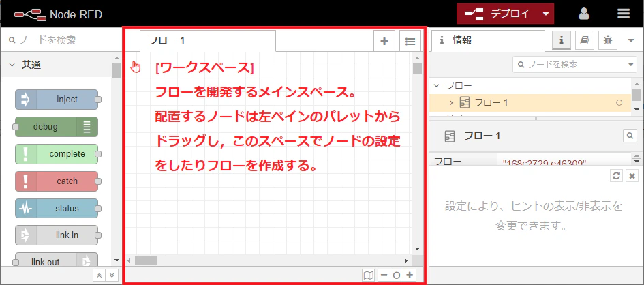This screenshot has height=285, width=644.
Task: Click the フロー 1 status circle
Action: [619, 103]
